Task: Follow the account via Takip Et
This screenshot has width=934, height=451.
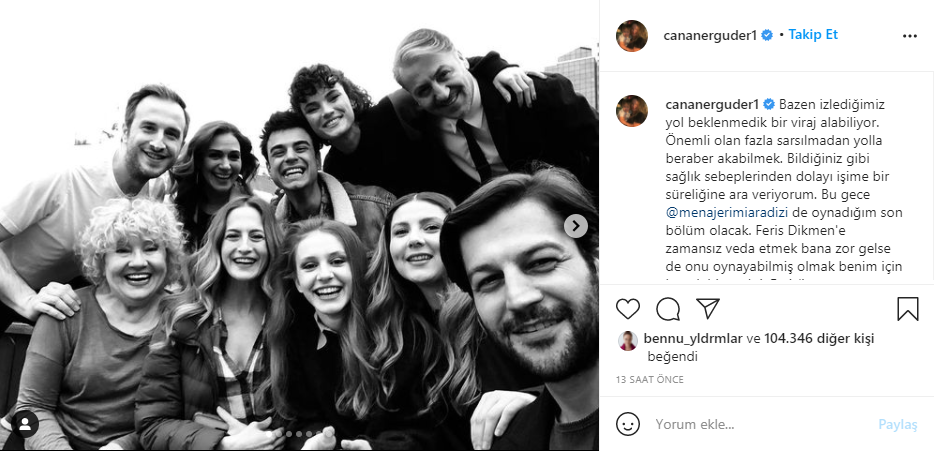Action: [813, 35]
